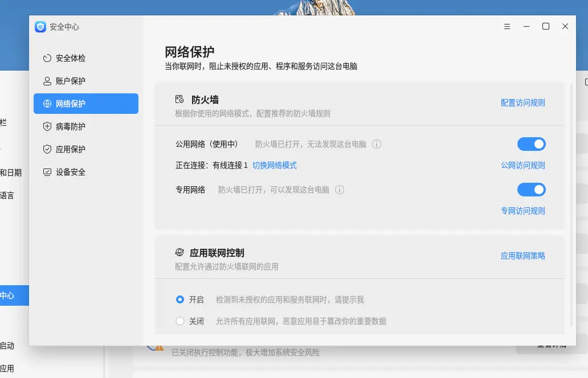Screen dimensions: 588x378
Task: Open the hamburger menu in title bar
Action: [507, 27]
